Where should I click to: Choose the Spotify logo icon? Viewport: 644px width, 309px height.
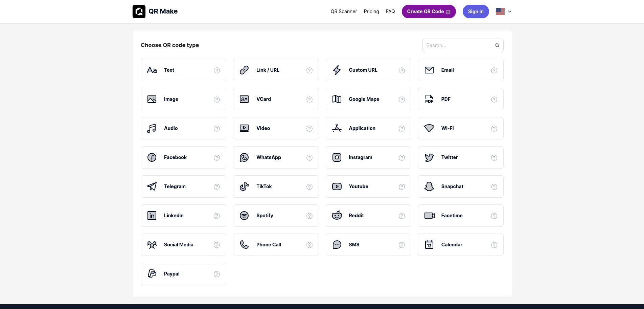click(x=244, y=216)
